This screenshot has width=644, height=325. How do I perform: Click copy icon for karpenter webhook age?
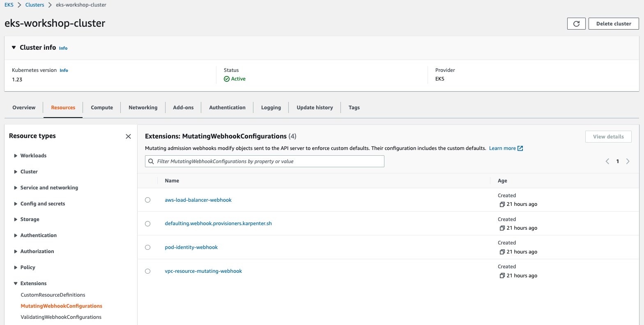coord(501,228)
